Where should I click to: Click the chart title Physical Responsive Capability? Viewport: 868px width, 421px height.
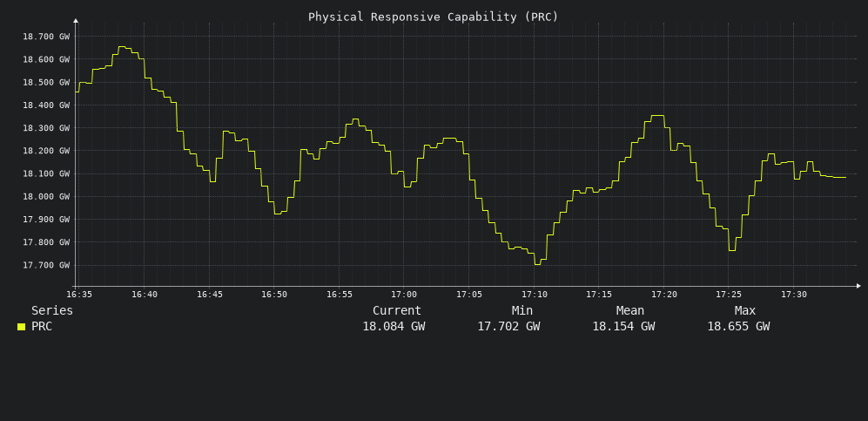(433, 17)
